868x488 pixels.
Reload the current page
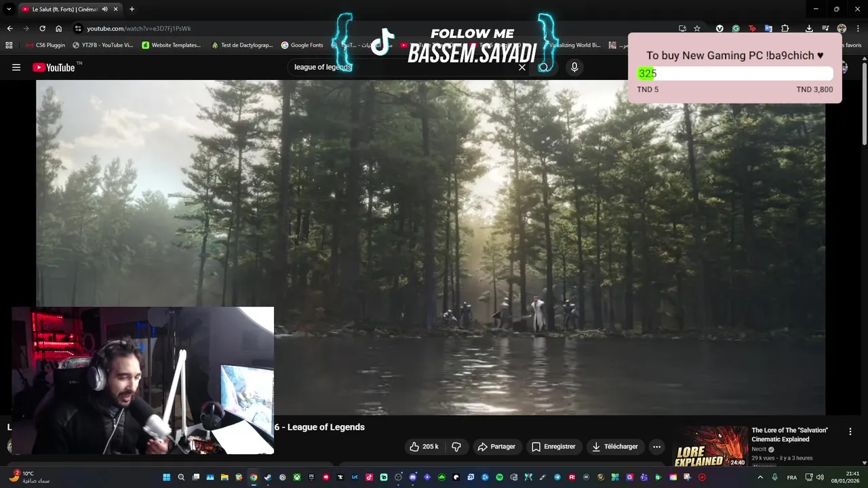pyautogui.click(x=42, y=28)
